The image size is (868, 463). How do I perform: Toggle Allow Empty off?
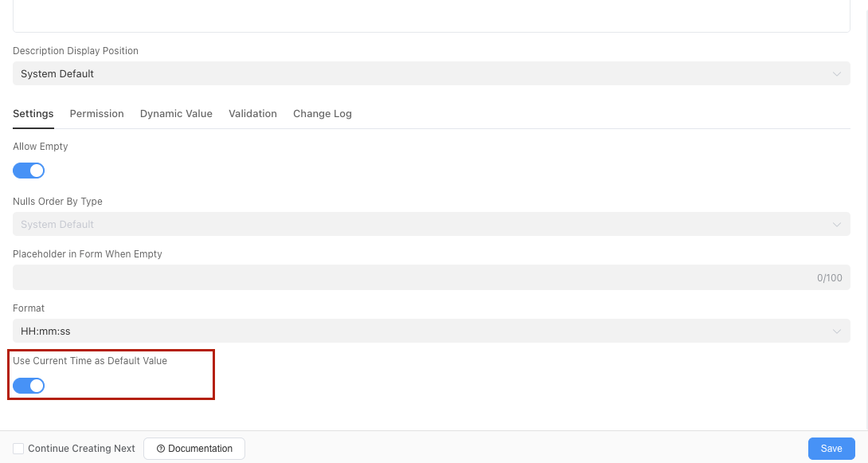tap(29, 171)
